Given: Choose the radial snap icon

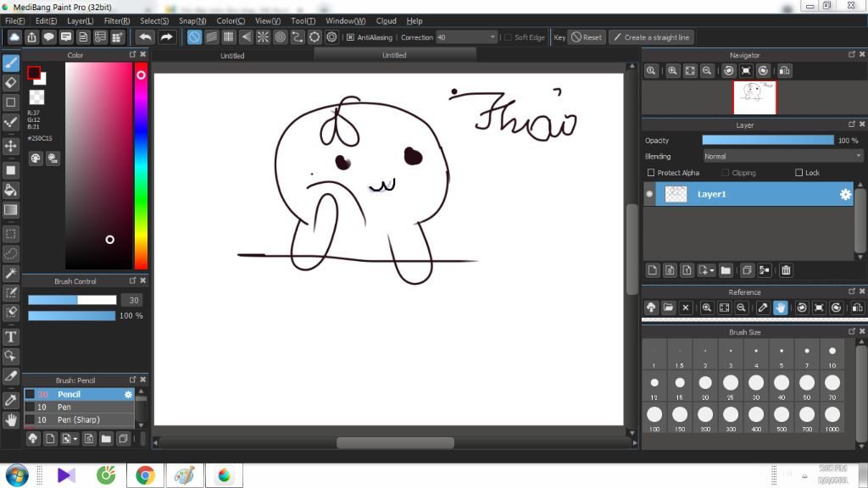Looking at the screenshot, I should 263,37.
